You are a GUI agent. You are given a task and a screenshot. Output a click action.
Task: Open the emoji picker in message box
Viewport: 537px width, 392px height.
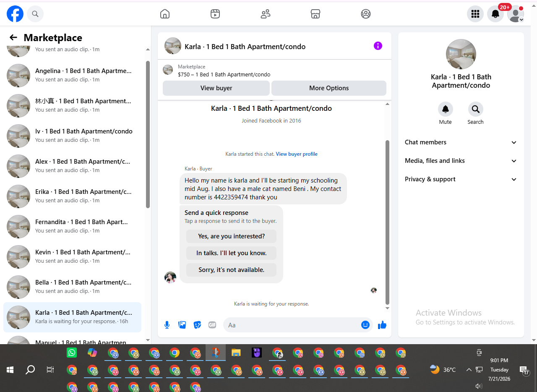(365, 325)
